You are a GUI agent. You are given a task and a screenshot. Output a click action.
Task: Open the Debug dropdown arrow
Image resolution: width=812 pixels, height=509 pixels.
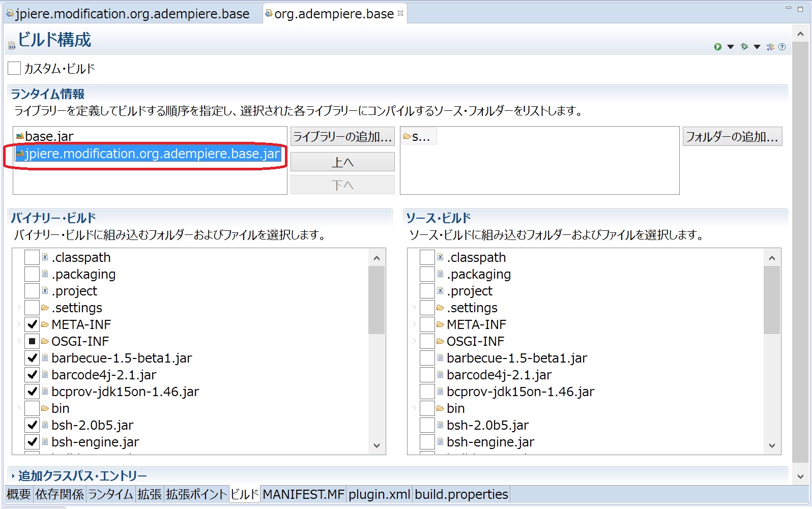click(757, 47)
